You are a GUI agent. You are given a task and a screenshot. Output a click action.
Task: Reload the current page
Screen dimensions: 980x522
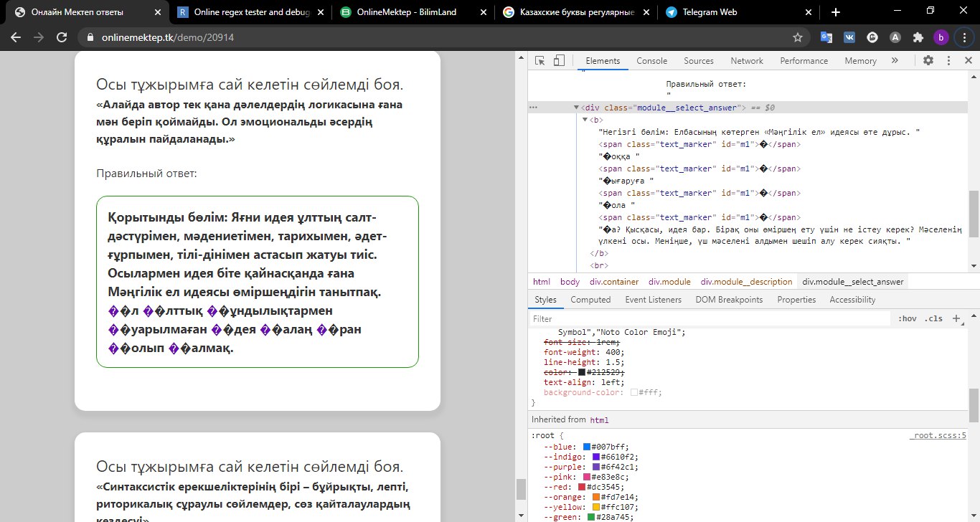(62, 37)
